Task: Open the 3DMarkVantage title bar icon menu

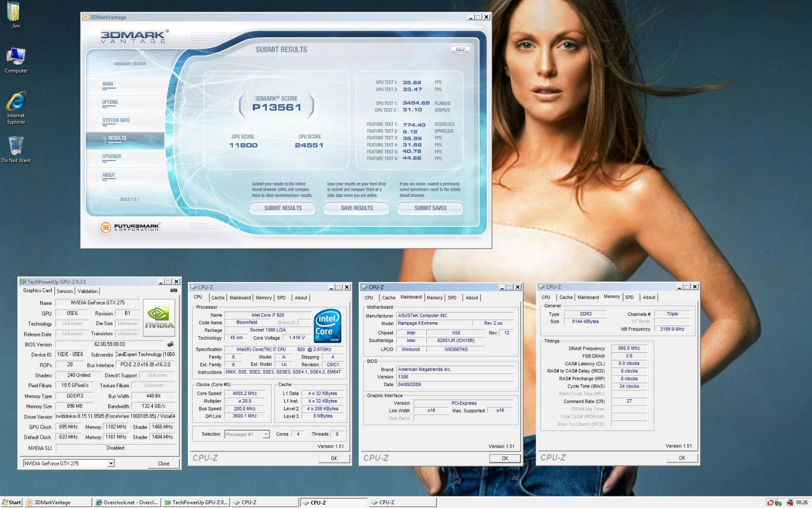Action: 86,17
